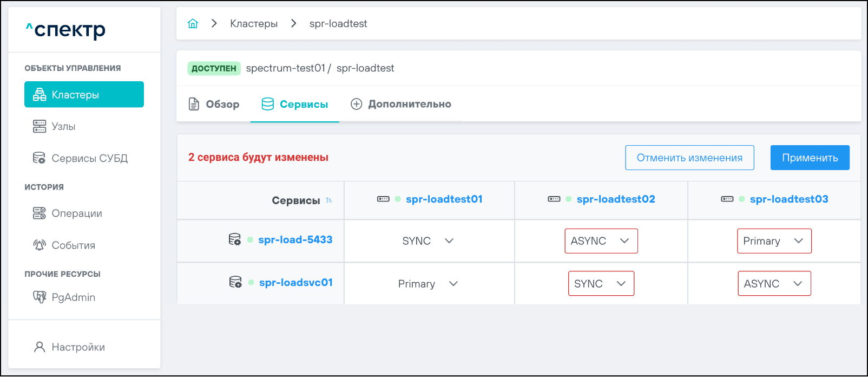Open SYNC dropdown for spr-loadsvc01 on spr-loadtest02

(x=601, y=284)
